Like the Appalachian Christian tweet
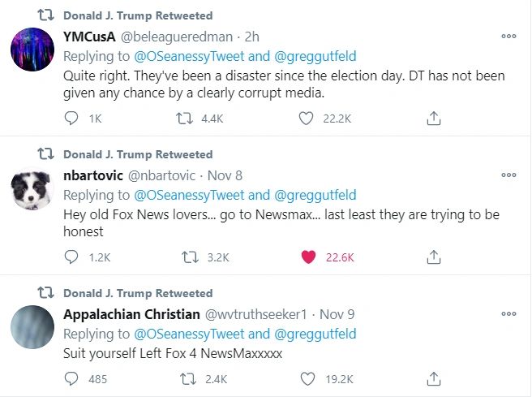Image resolution: width=532 pixels, height=397 pixels. coord(307,378)
